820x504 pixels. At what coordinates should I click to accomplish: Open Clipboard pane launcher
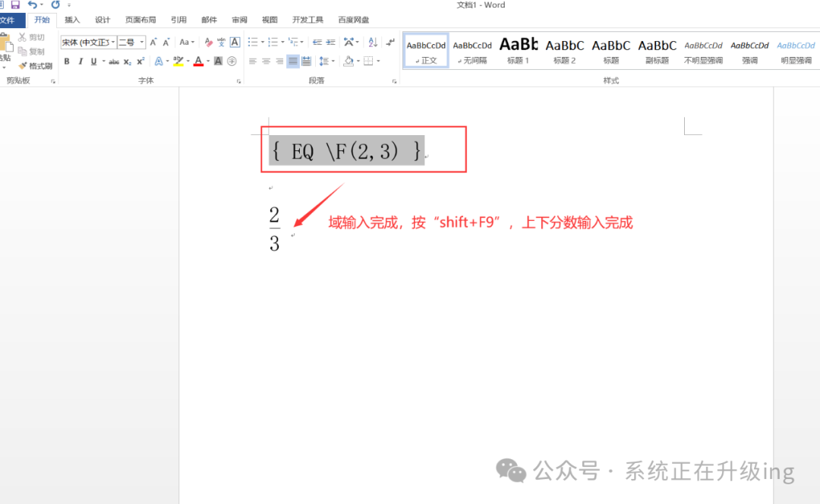(x=53, y=81)
